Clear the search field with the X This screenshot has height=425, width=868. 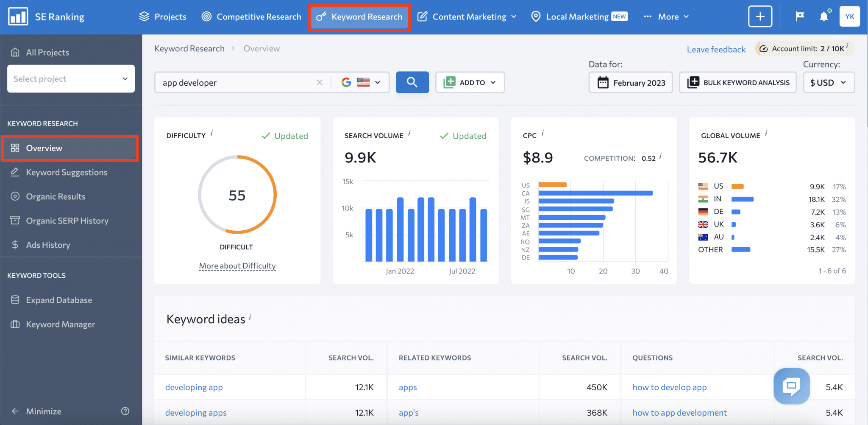320,82
